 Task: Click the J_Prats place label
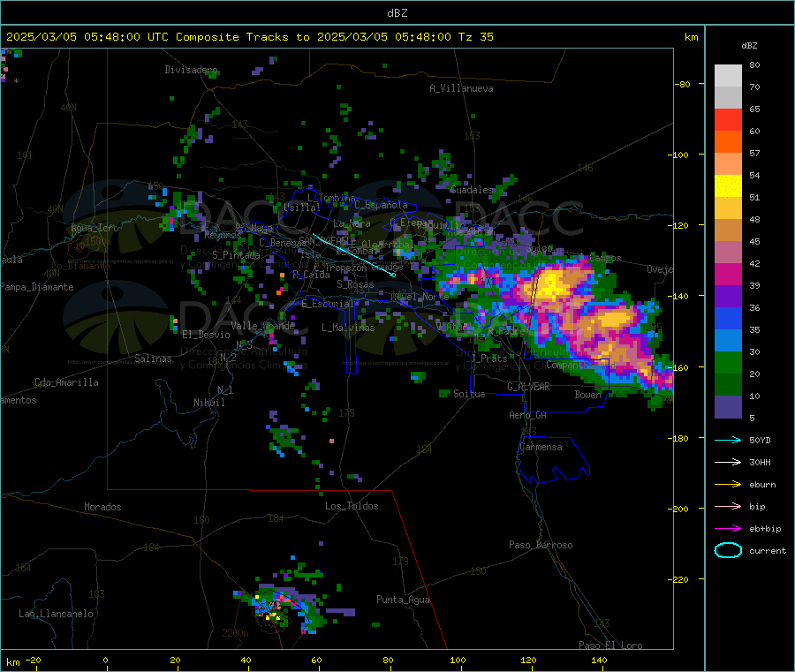[488, 358]
